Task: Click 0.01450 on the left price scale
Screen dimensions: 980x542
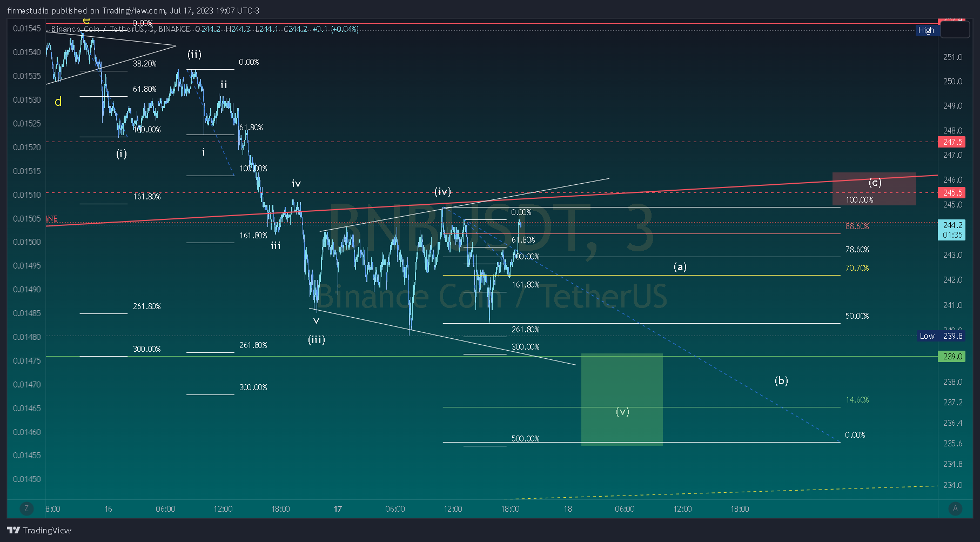Action: pyautogui.click(x=27, y=479)
